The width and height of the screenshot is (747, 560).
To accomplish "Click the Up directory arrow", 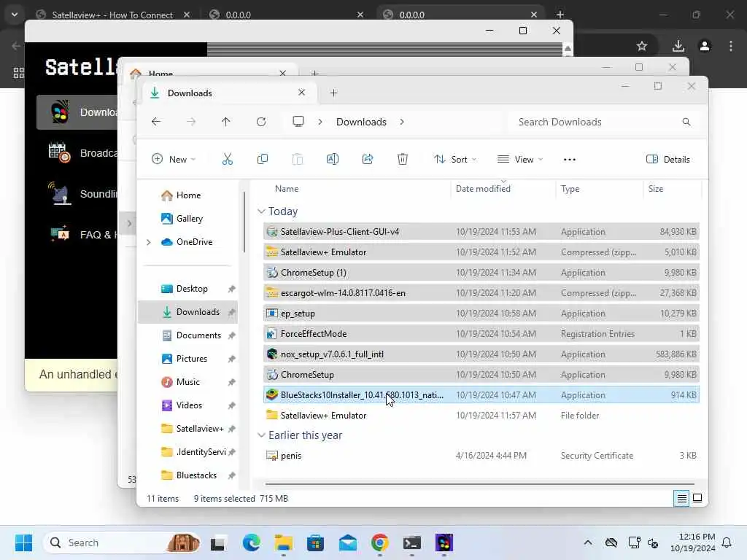I will (x=226, y=122).
